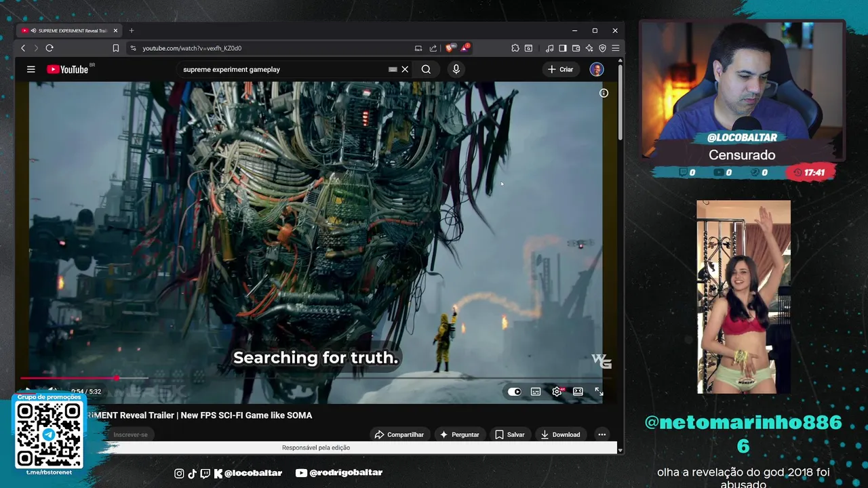Click 'Responsável pela edição' text bar
The width and height of the screenshot is (868, 488).
click(x=316, y=447)
